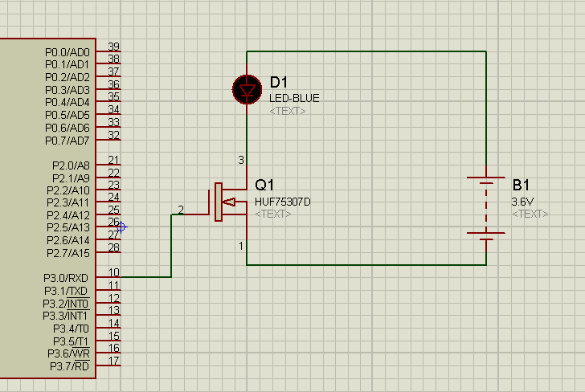Click the <TEXT> placeholder under 3.6V
Image resolution: width=585 pixels, height=392 pixels.
(x=530, y=214)
